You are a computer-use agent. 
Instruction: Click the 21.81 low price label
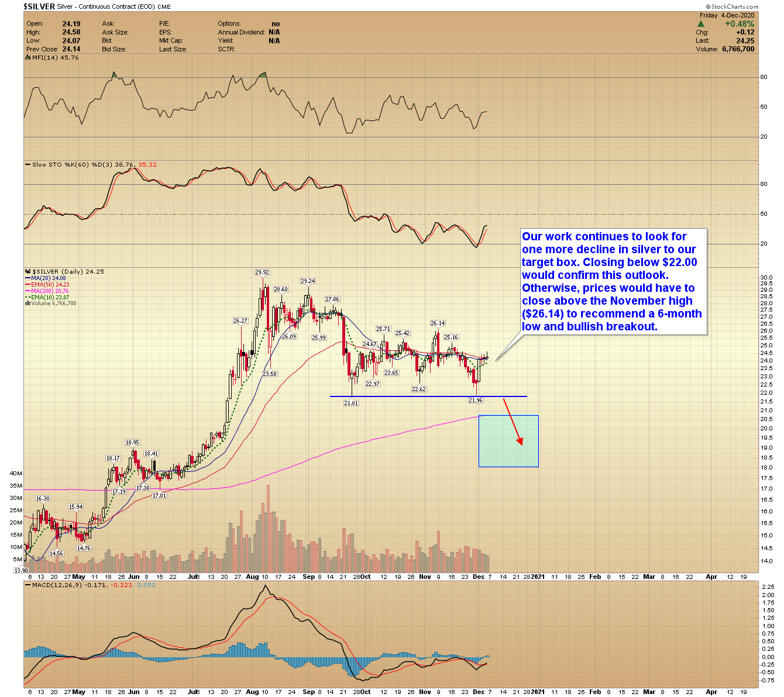coord(350,403)
